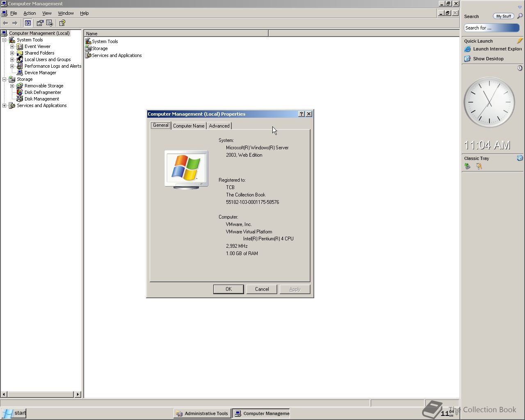Click the Internet Explorer icon in Quick Launch
Screen dimensions: 525x420
pyautogui.click(x=467, y=49)
